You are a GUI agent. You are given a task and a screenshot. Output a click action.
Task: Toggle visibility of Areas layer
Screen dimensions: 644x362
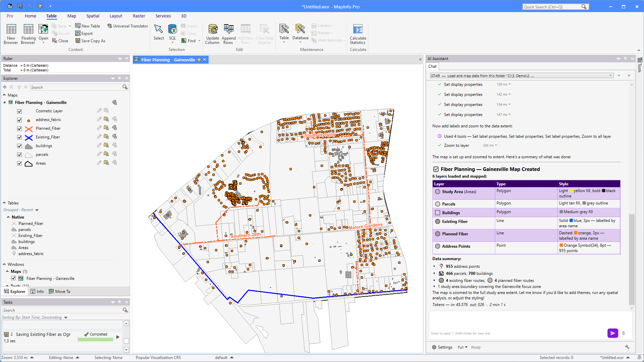[19, 164]
